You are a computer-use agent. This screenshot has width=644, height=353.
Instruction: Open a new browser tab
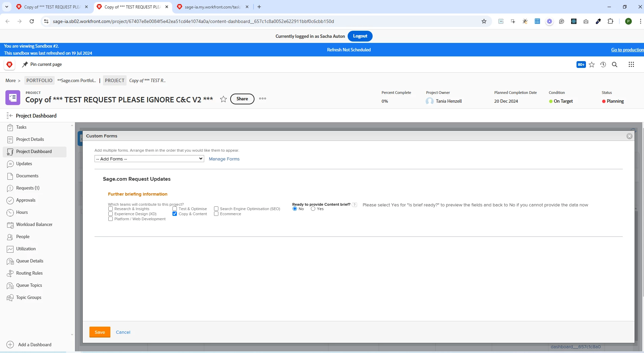click(x=259, y=7)
